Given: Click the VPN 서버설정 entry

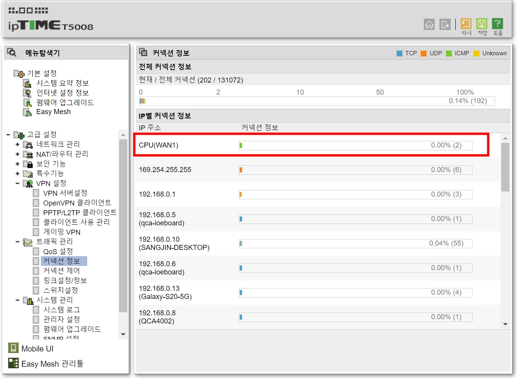Looking at the screenshot, I should pyautogui.click(x=65, y=193).
